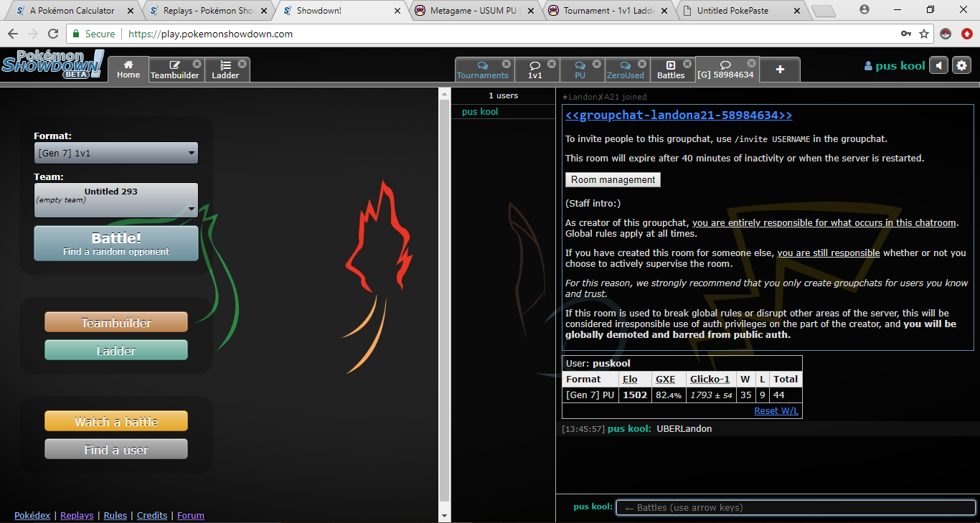Open options via the gear icon
The height and width of the screenshot is (523, 980).
click(x=961, y=65)
